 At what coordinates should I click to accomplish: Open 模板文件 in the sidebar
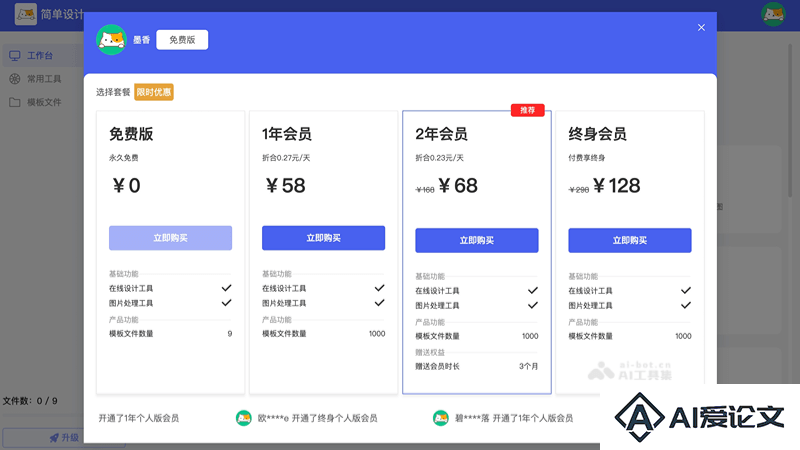point(44,103)
